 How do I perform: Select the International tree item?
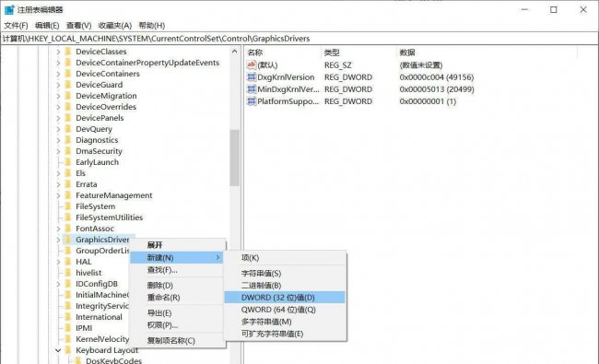(99, 317)
